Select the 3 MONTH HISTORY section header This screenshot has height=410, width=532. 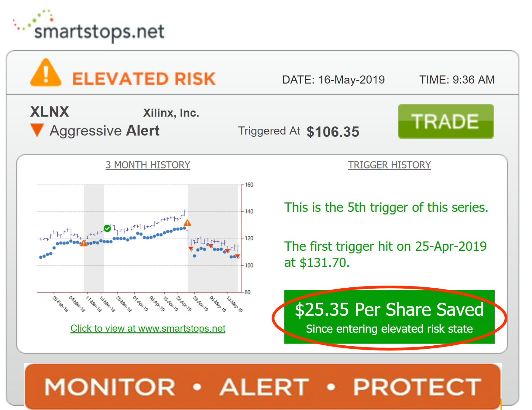(x=148, y=165)
